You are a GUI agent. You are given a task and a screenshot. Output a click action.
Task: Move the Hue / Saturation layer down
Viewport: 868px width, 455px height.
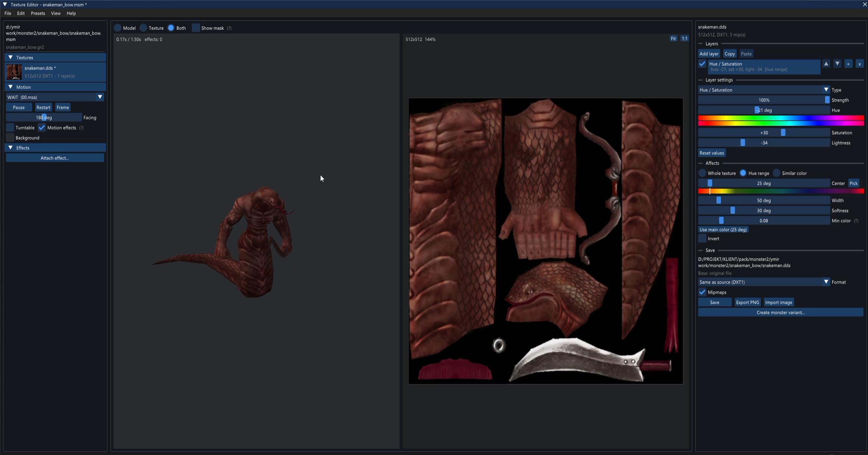(837, 64)
